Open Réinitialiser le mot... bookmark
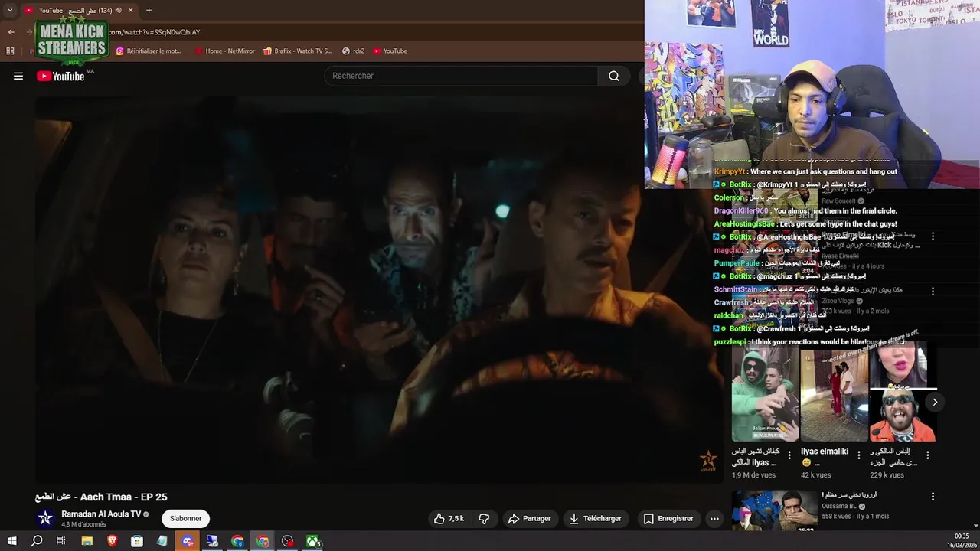The image size is (980, 551). pyautogui.click(x=149, y=51)
